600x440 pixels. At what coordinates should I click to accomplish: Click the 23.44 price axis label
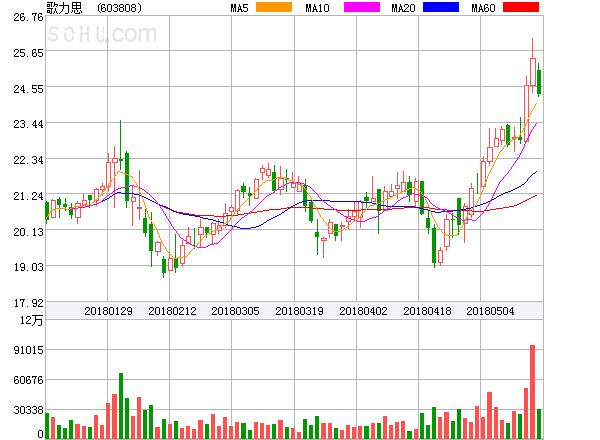[28, 124]
